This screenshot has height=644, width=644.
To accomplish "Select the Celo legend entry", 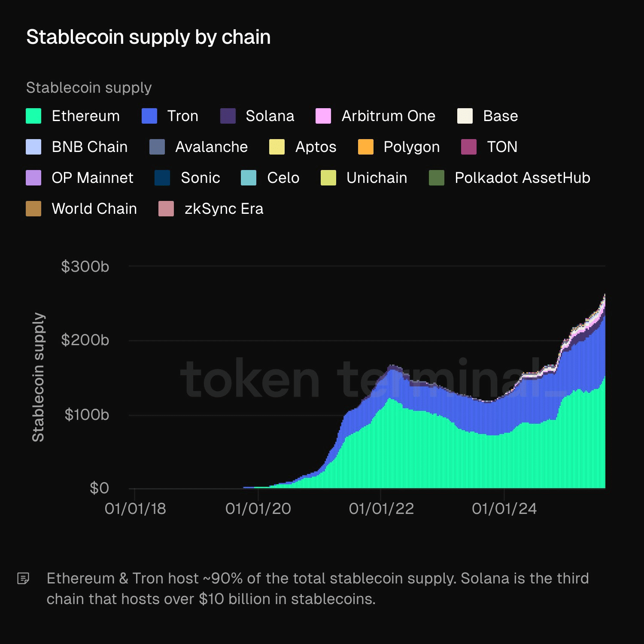I will pos(283,178).
